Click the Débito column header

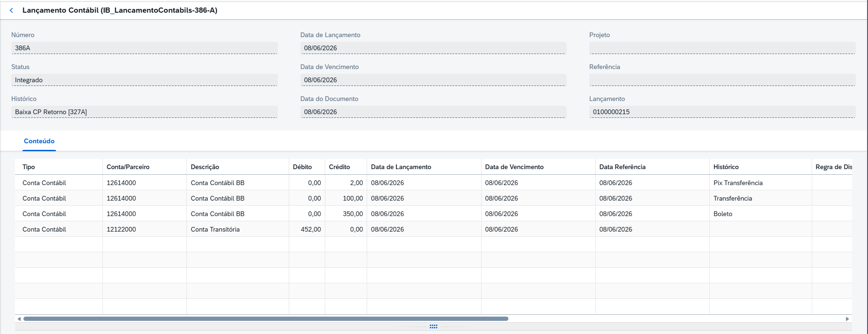click(307, 167)
